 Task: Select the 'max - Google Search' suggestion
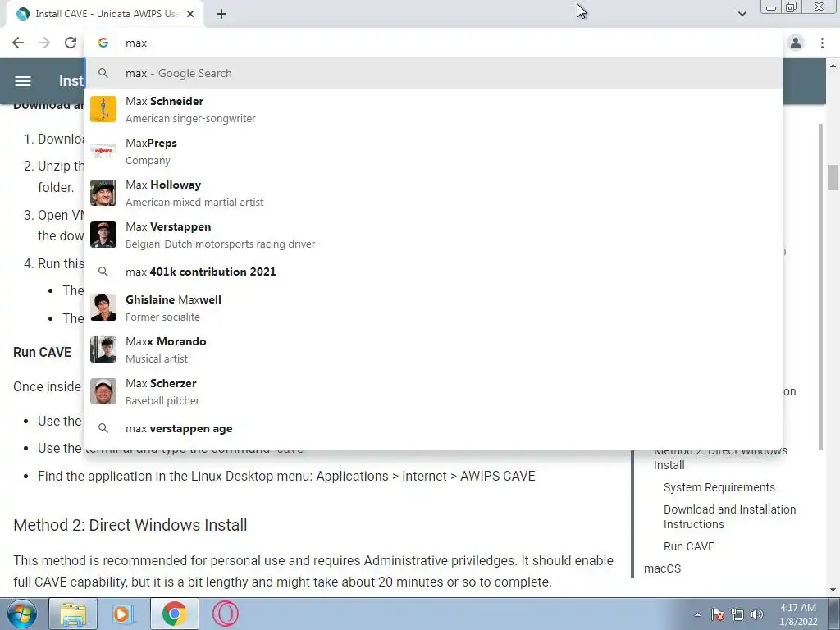point(433,73)
